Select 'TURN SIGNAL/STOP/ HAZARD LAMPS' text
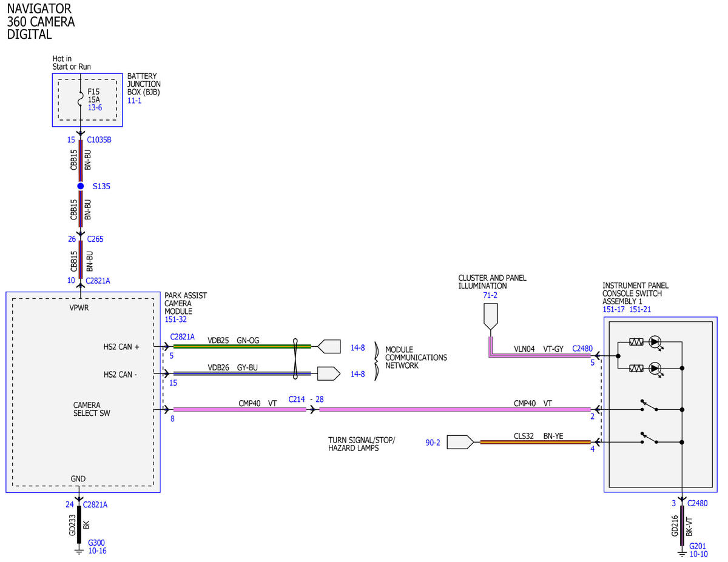 [x=362, y=444]
